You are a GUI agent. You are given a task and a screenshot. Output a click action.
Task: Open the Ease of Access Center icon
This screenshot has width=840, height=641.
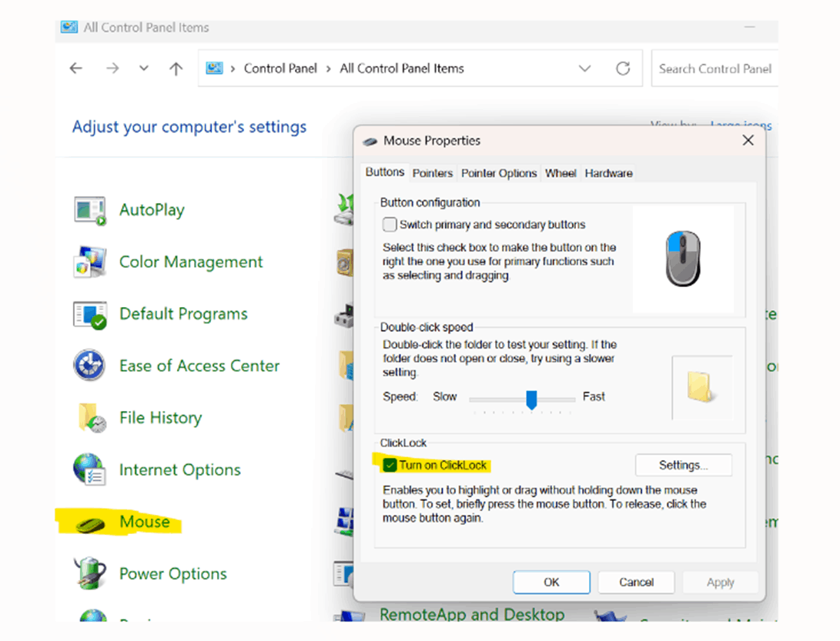89,366
